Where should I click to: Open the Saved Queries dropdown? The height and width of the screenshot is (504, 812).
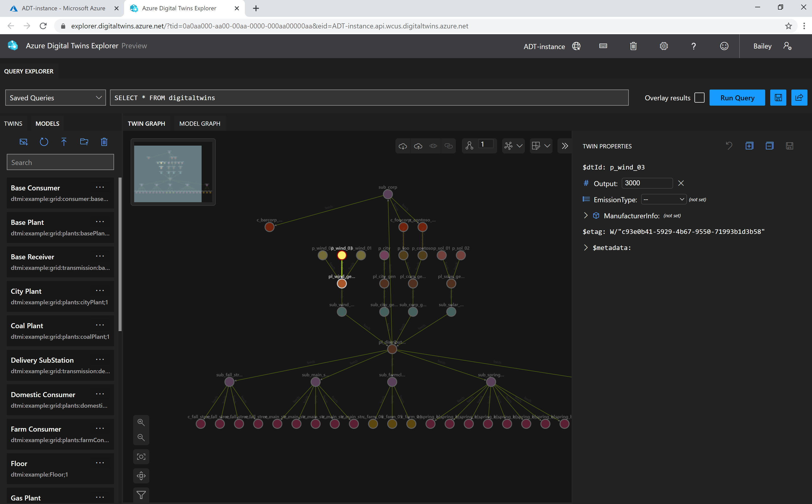coord(55,98)
